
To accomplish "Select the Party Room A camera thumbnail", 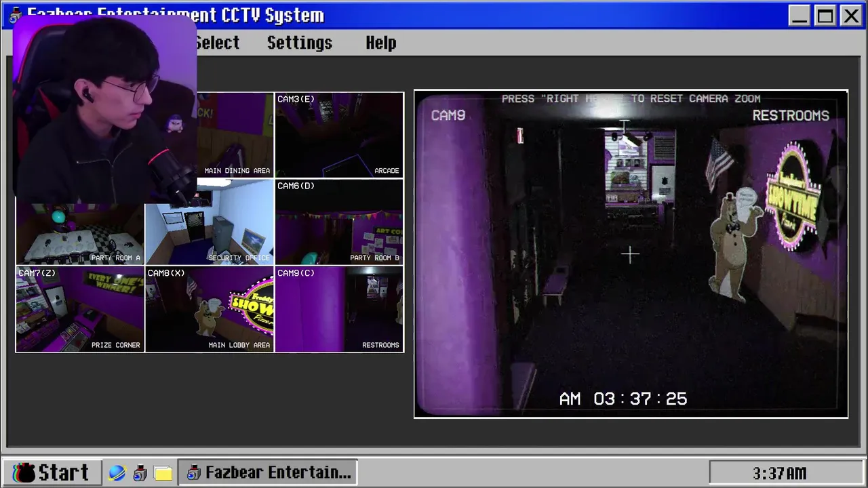I will (80, 234).
